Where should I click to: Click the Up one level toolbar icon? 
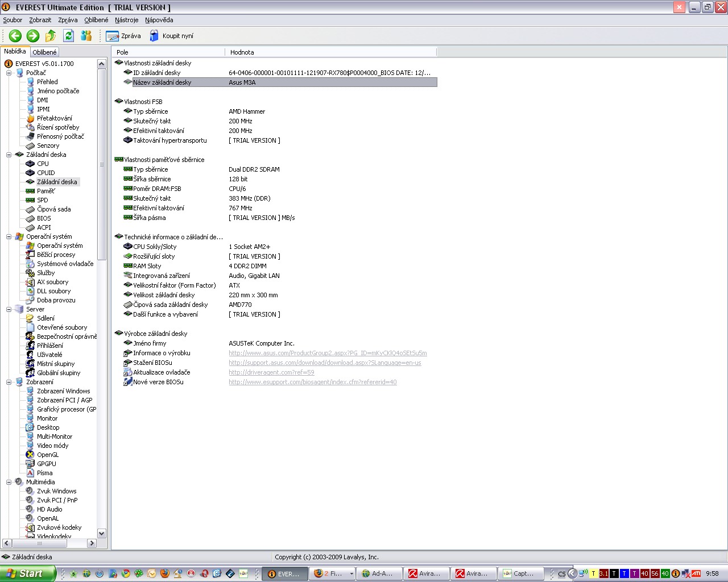coord(51,36)
